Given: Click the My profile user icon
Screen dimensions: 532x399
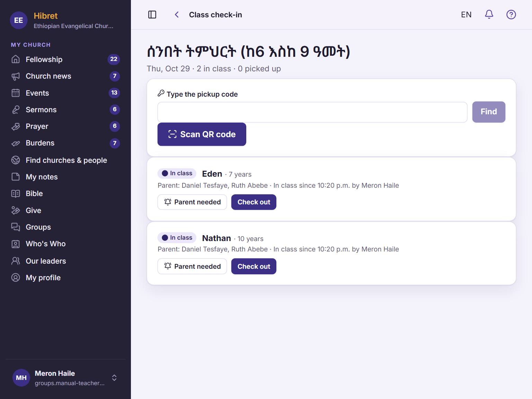Looking at the screenshot, I should (16, 277).
